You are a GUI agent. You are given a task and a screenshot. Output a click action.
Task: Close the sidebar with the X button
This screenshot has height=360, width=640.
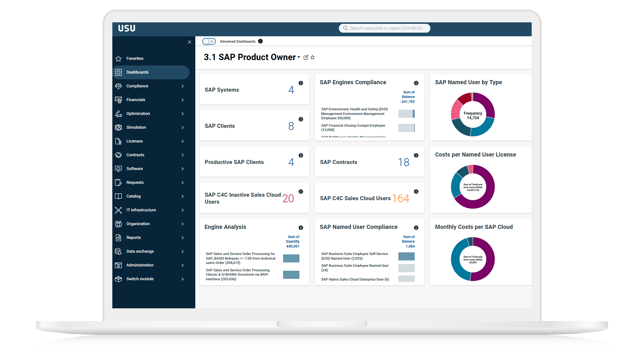(x=189, y=42)
